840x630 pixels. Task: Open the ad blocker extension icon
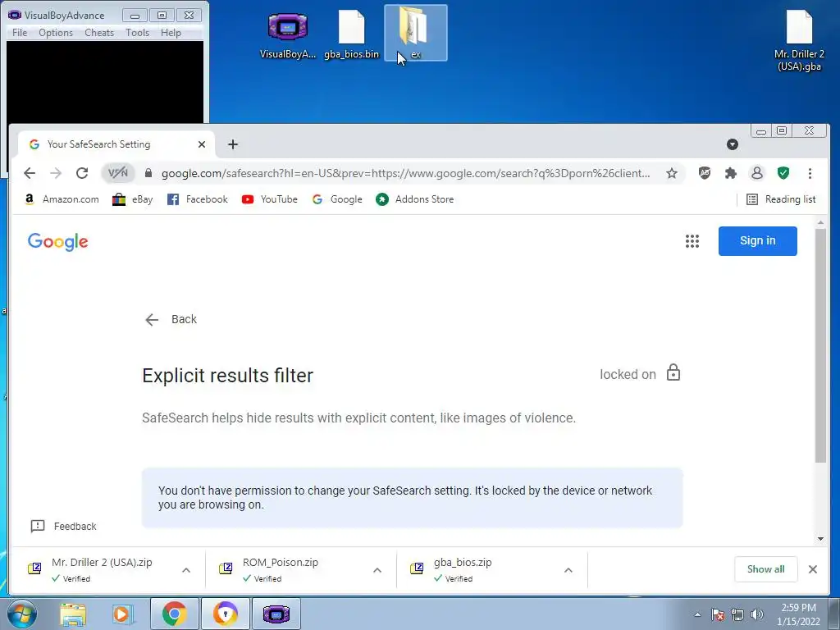pos(705,173)
